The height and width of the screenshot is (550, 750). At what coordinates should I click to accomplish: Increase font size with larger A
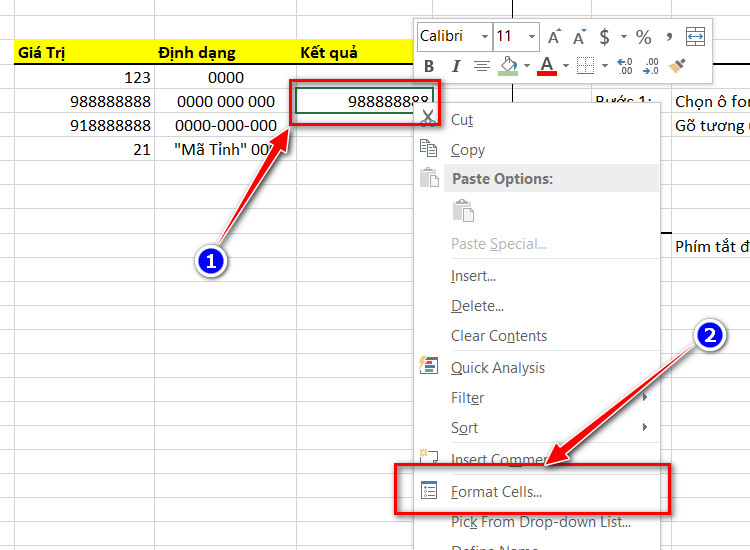tap(554, 36)
